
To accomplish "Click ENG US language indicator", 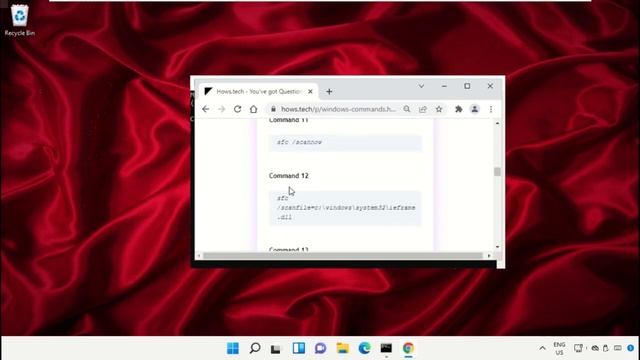I will (559, 348).
